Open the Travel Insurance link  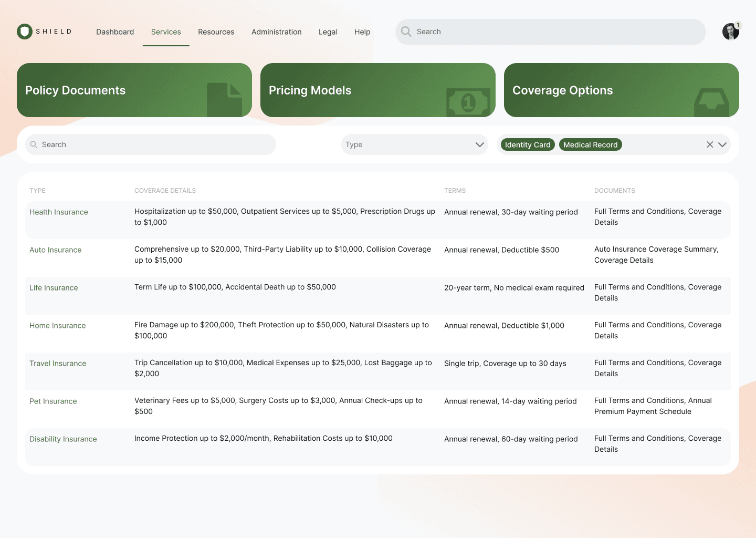tap(58, 364)
